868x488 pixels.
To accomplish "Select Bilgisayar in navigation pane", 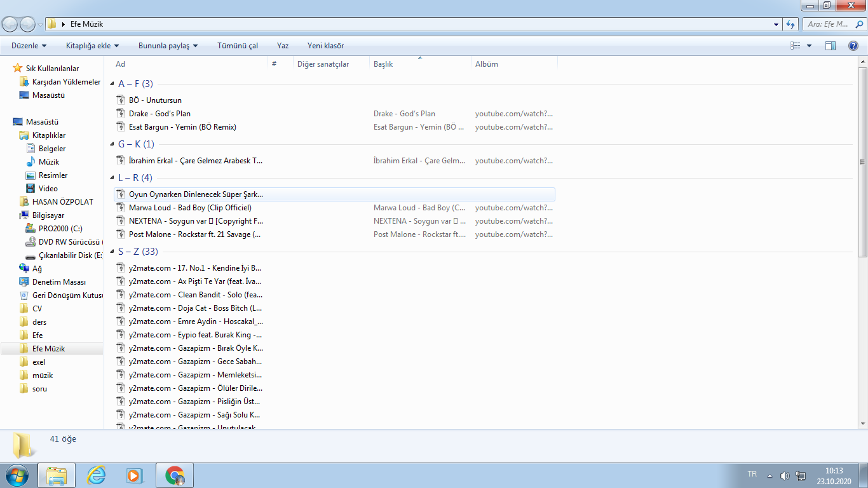I will click(x=48, y=215).
